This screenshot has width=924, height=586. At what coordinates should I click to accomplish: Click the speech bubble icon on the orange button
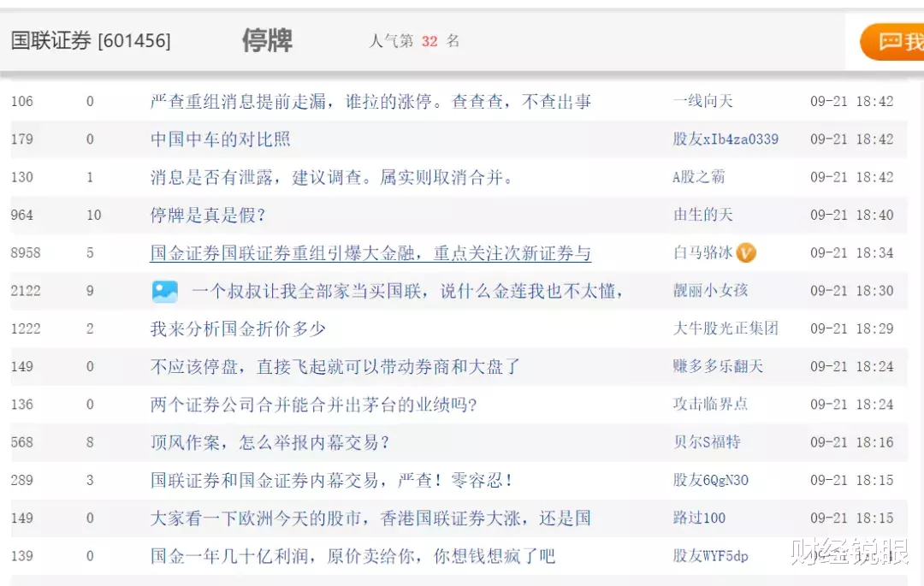[890, 40]
